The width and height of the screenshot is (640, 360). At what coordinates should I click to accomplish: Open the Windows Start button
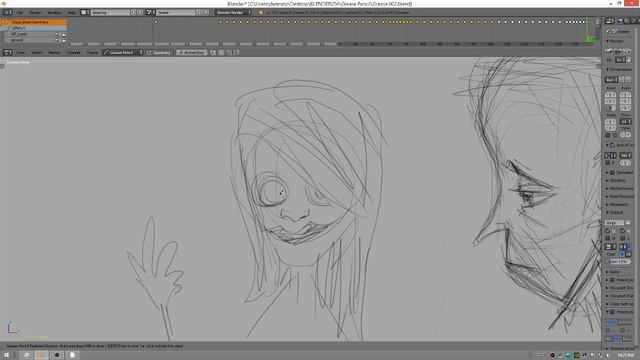click(7, 355)
